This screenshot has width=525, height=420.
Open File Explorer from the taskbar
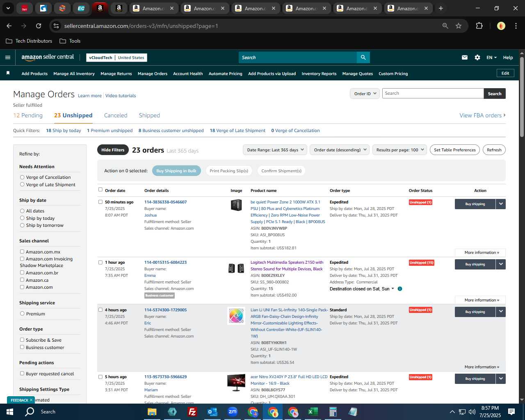pos(152,412)
